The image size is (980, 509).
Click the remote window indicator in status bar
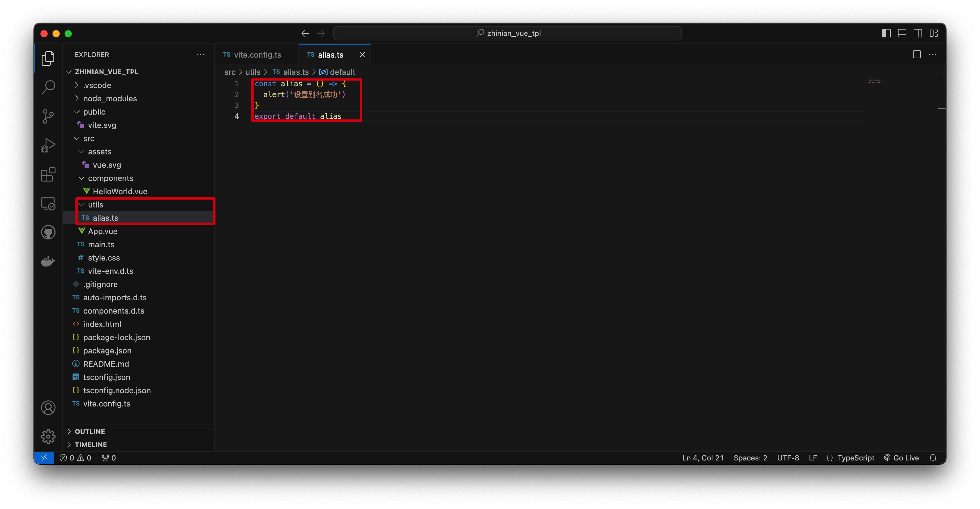[44, 458]
